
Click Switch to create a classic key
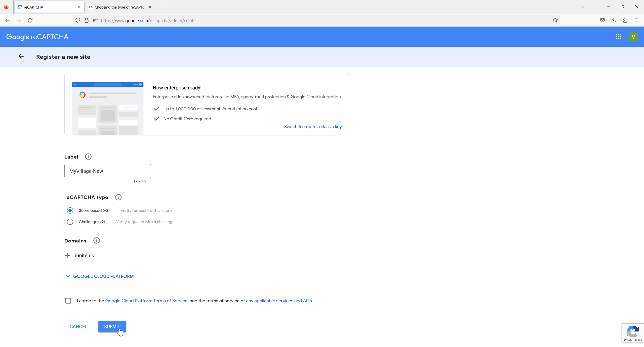click(x=313, y=127)
